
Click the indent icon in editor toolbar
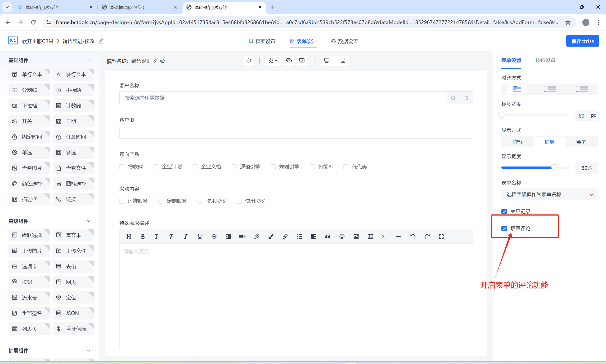pyautogui.click(x=228, y=237)
